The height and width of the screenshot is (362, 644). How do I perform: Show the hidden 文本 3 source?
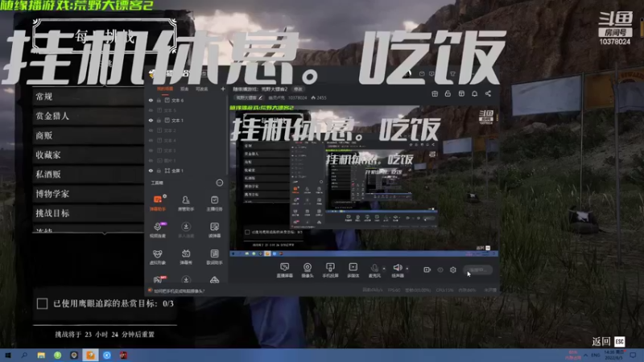(x=151, y=150)
